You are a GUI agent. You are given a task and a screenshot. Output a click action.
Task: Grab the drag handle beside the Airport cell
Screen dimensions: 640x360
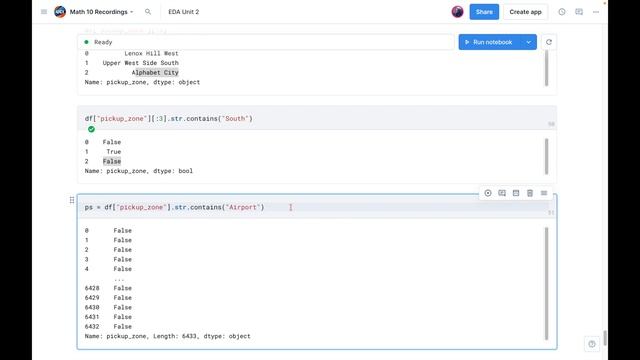(x=72, y=200)
